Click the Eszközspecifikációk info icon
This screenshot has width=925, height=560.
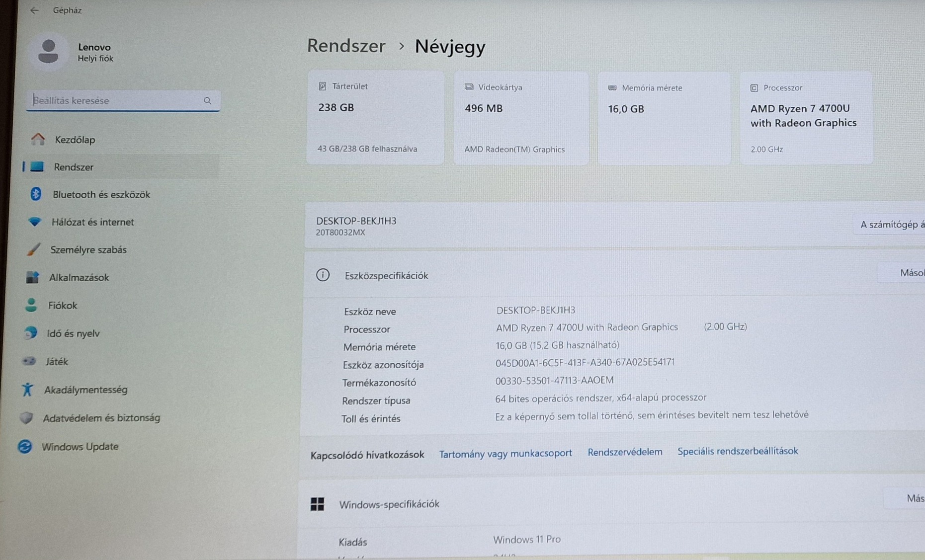coord(323,275)
